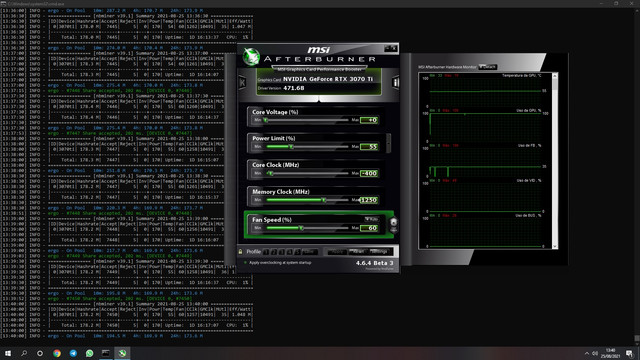
Task: Click the 'Uso de BUS' graph
Action: pyautogui.click(x=486, y=232)
